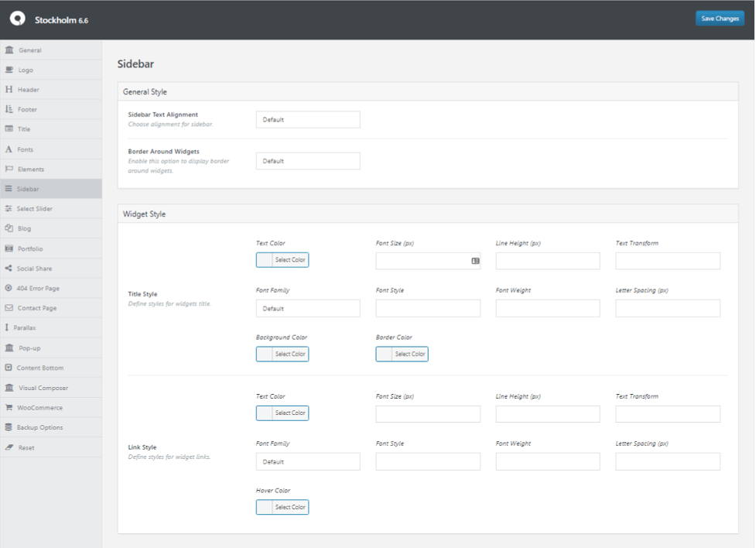Click the Social Share icon

tap(9, 269)
